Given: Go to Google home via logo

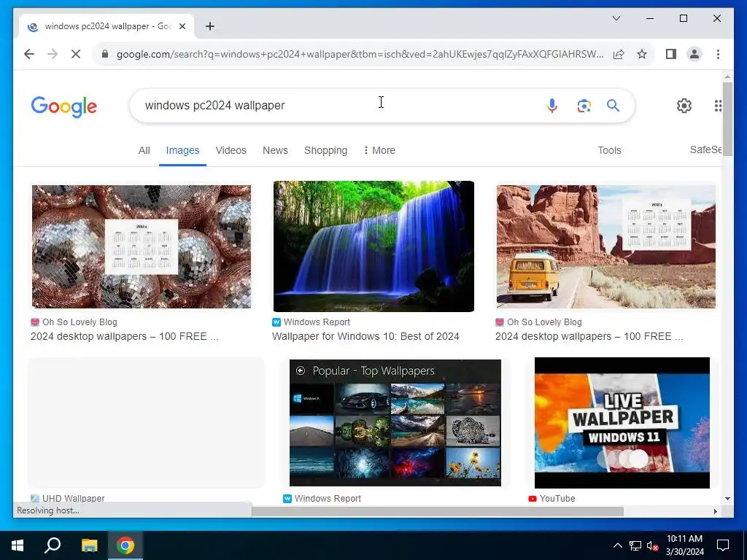Looking at the screenshot, I should [64, 106].
